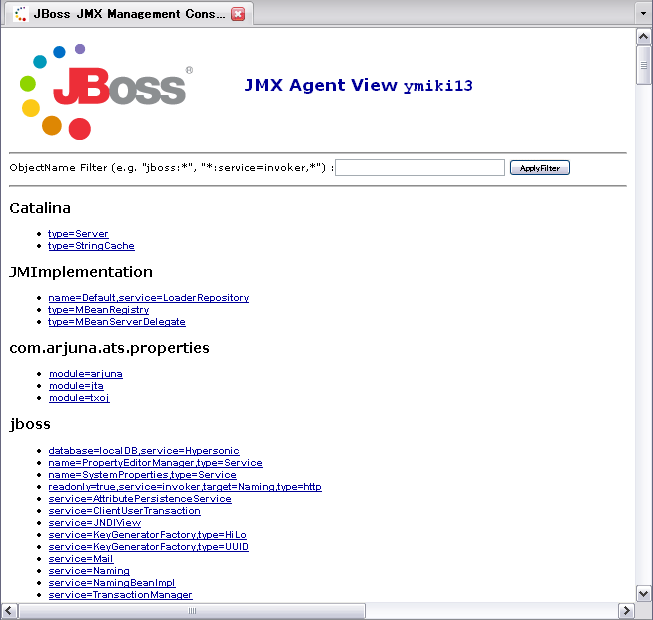Click the tab's JBoss favicon
This screenshot has width=653, height=620.
point(20,14)
